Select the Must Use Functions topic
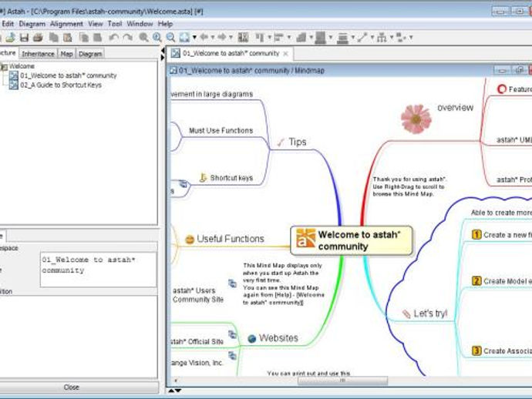 (221, 130)
